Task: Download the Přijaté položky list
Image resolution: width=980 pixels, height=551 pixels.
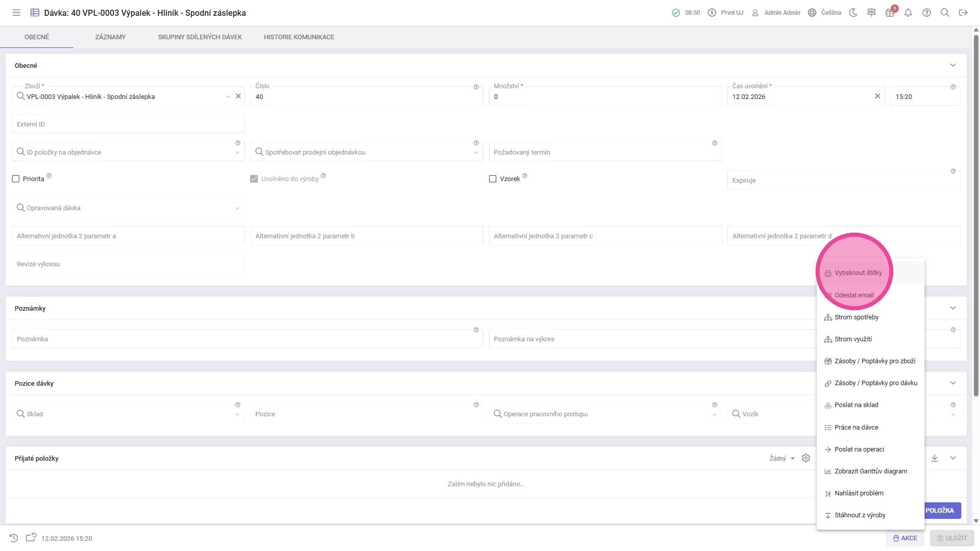Action: tap(935, 458)
